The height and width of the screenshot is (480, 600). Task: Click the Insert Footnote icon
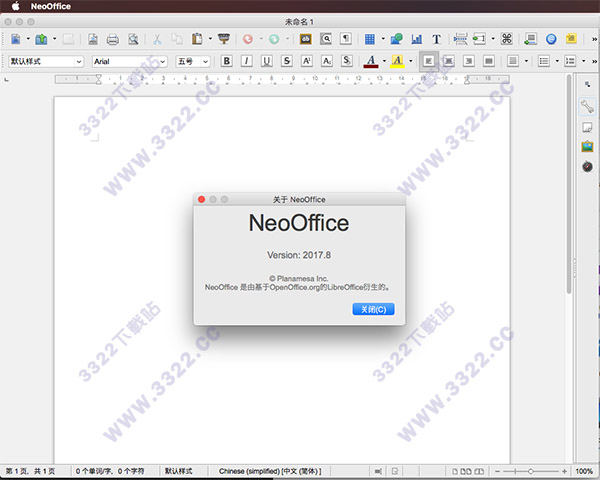coord(531,39)
